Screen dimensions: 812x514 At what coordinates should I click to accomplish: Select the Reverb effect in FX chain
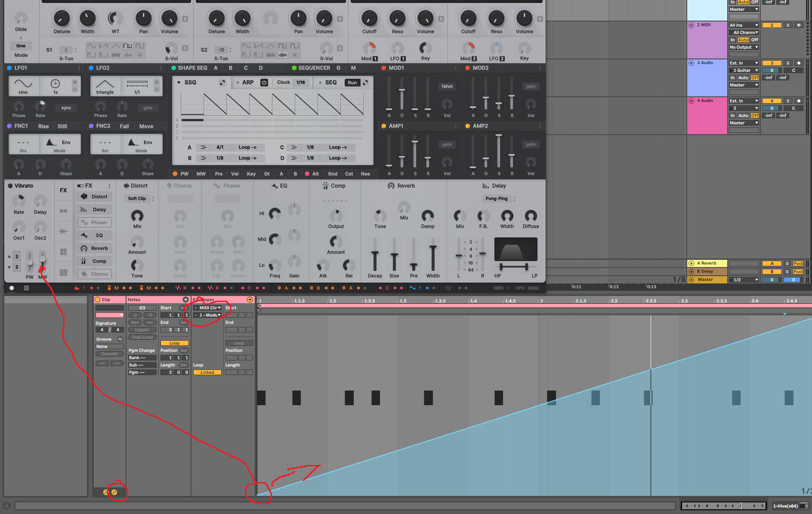95,248
